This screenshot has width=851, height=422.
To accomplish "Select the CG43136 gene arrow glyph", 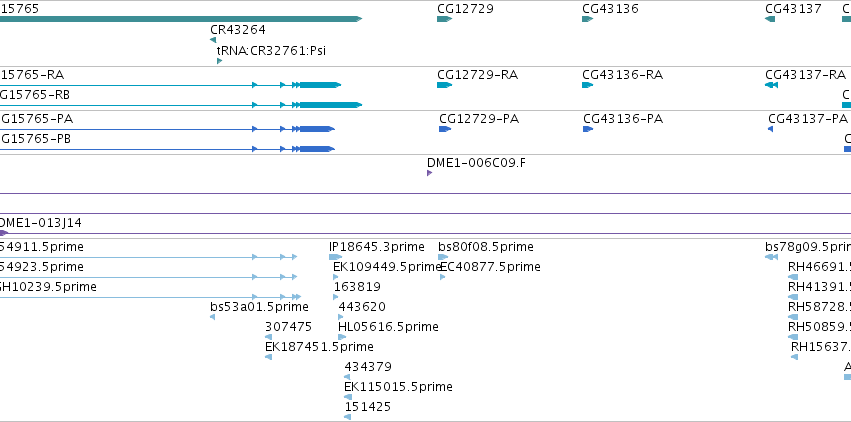I will coord(587,19).
